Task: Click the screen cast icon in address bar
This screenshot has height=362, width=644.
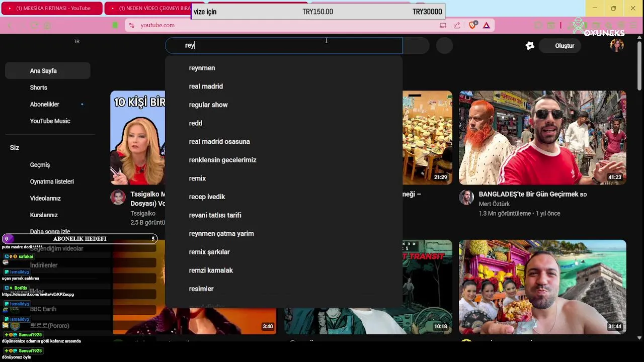Action: 443,25
